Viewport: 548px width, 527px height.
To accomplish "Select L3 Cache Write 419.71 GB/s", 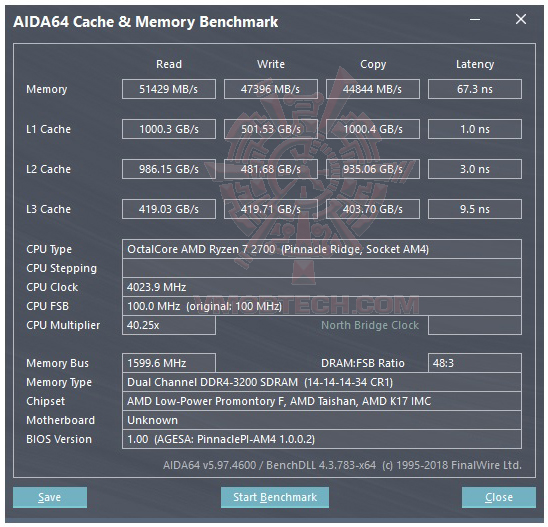I will coord(271,209).
